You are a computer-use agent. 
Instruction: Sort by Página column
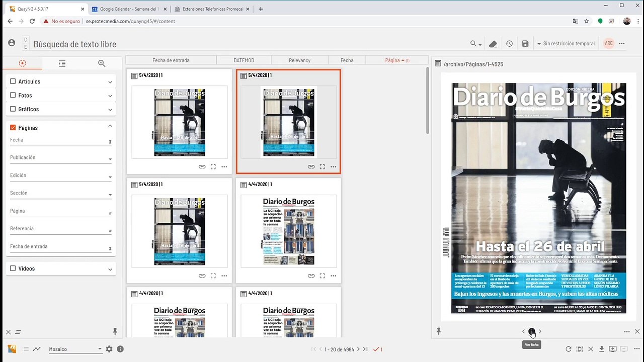(x=397, y=60)
